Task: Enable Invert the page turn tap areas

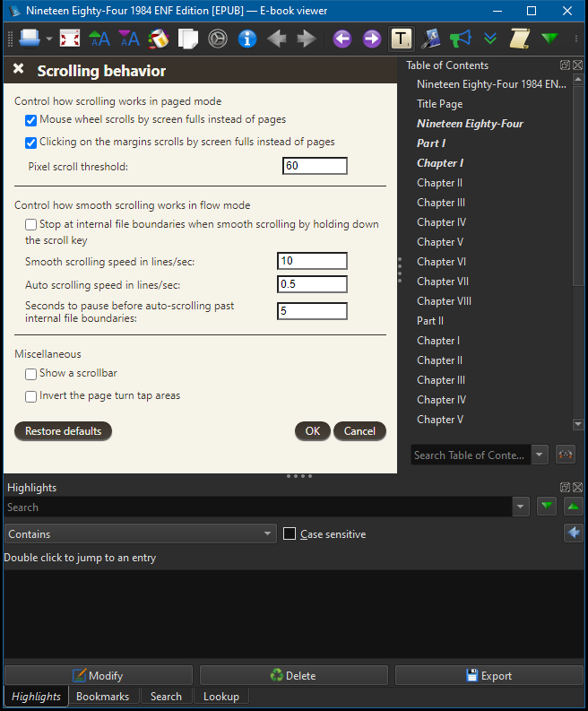Action: [30, 397]
